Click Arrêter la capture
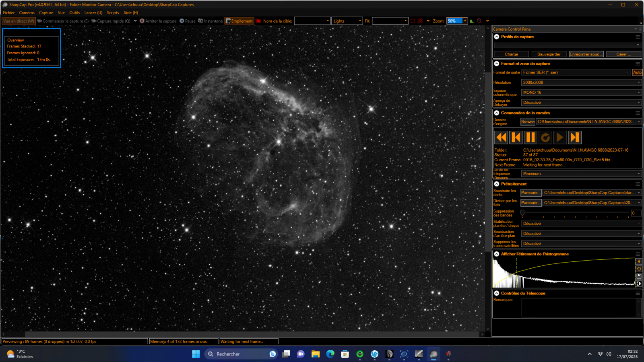The width and height of the screenshot is (644, 362). [158, 21]
